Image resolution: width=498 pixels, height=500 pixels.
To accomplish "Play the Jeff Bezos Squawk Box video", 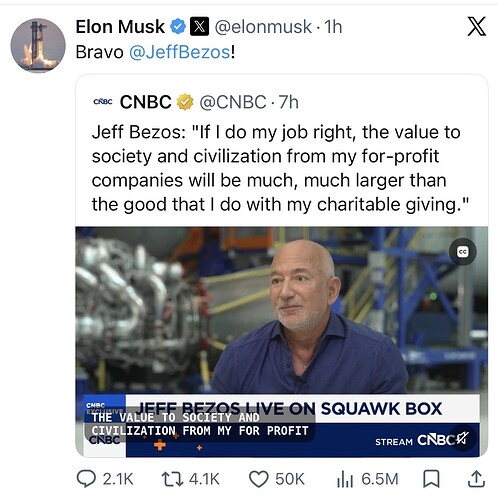I will coord(282,342).
